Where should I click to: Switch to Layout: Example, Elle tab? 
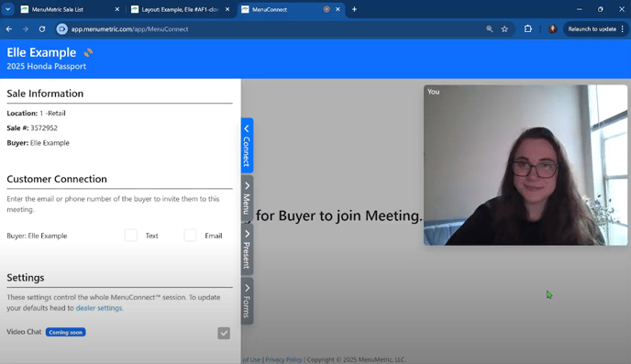tap(181, 9)
